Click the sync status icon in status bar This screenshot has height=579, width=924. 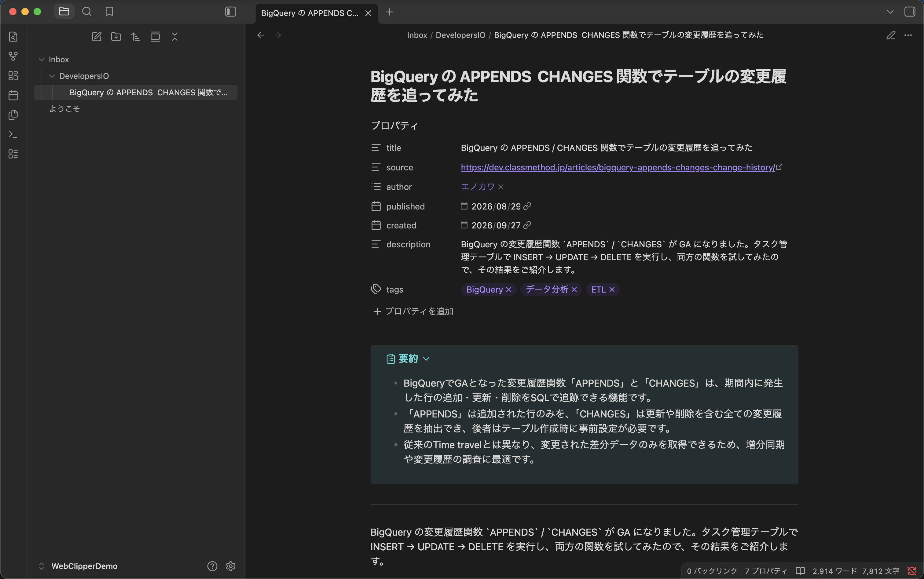(x=912, y=571)
